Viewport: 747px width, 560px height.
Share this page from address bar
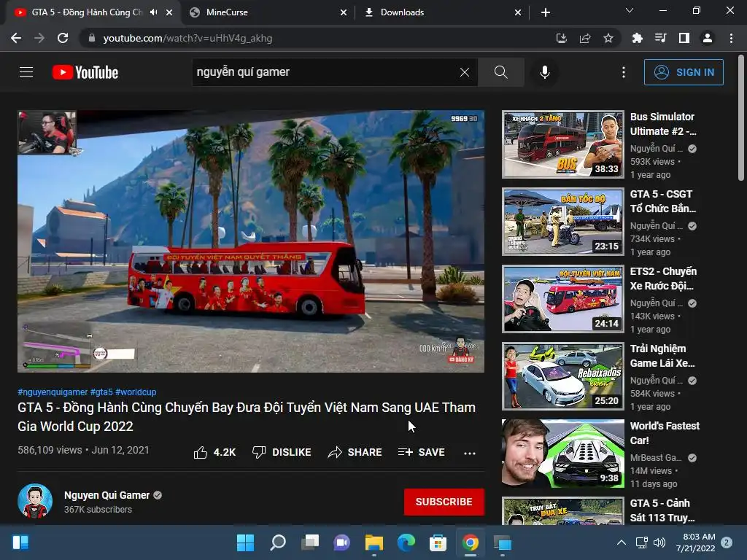coord(585,38)
